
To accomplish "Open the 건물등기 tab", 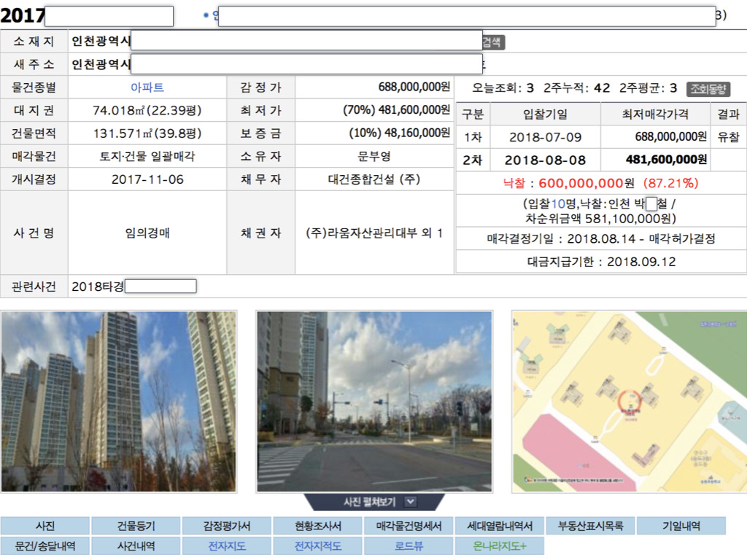I will [x=136, y=526].
